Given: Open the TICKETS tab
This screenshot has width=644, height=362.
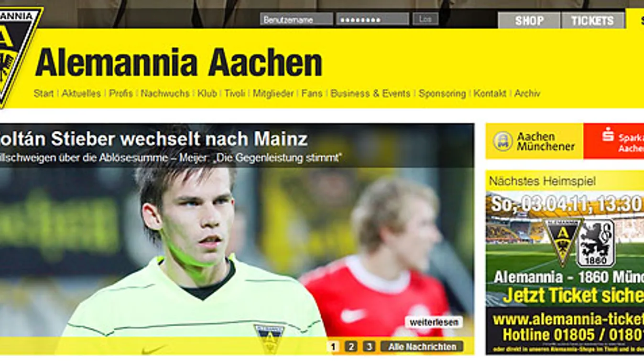Looking at the screenshot, I should click(592, 21).
